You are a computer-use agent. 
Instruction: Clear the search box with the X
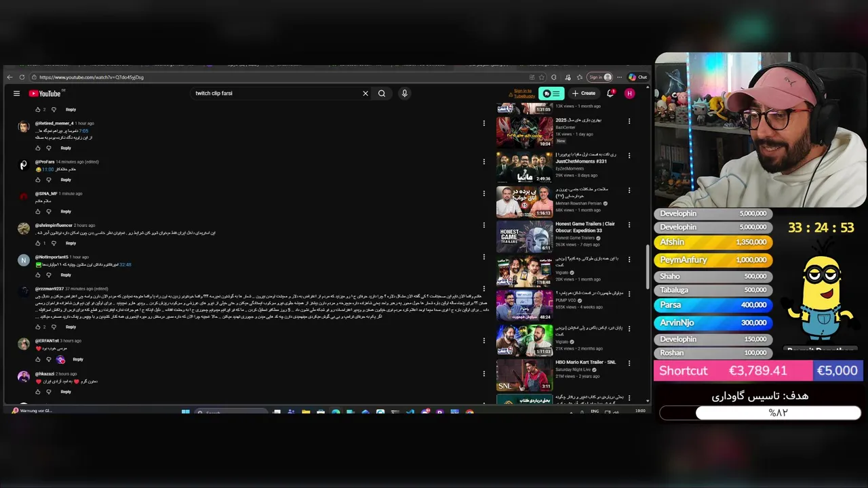[366, 94]
